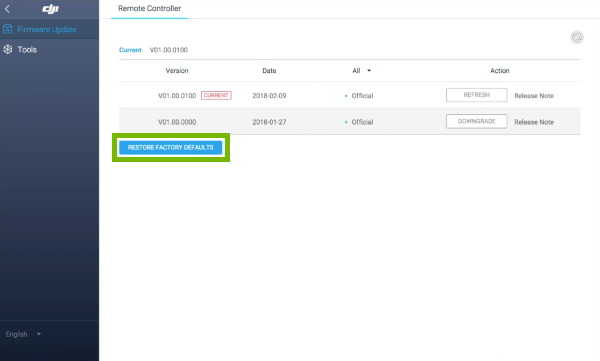Open the All filter dropdown
The width and height of the screenshot is (600, 361).
click(362, 70)
